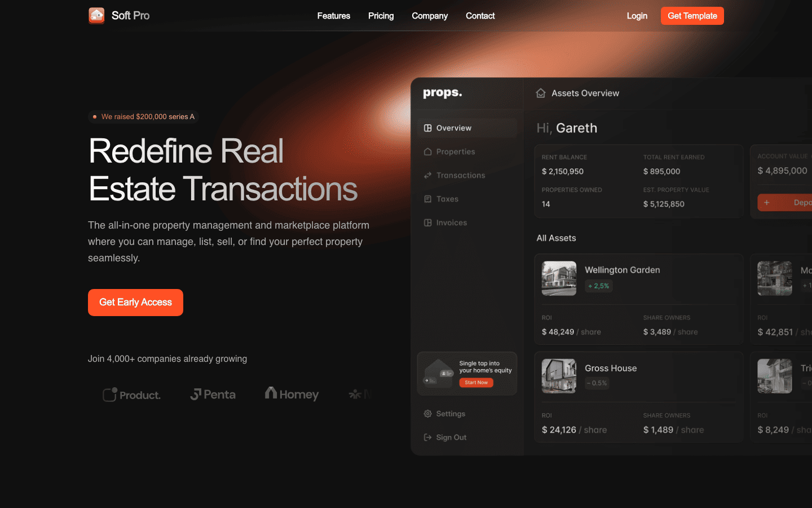
Task: Click the Login link
Action: click(637, 16)
